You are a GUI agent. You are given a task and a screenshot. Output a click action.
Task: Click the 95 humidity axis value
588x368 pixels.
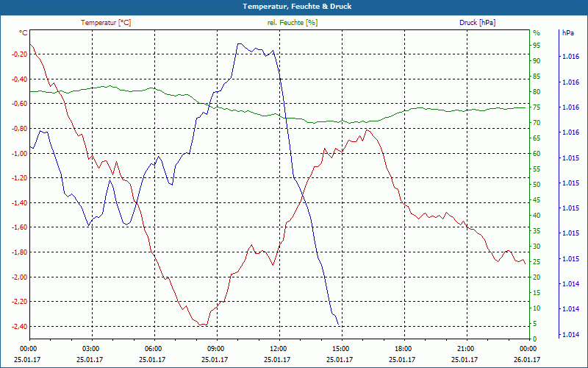click(537, 46)
